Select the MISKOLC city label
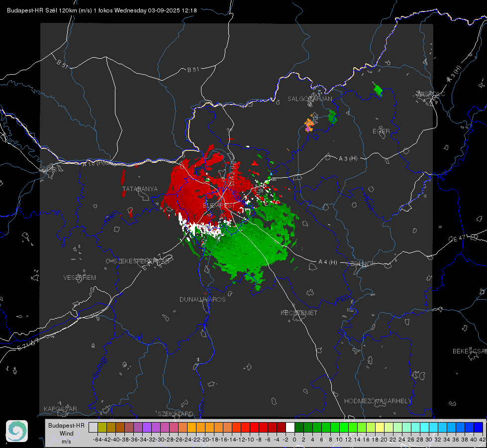The height and width of the screenshot is (448, 487). tap(431, 94)
